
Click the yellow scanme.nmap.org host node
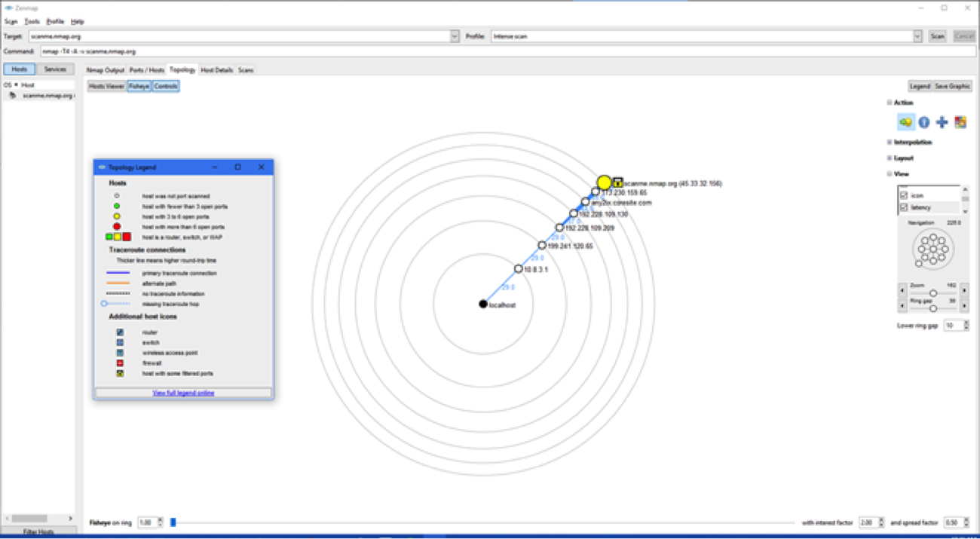click(604, 182)
